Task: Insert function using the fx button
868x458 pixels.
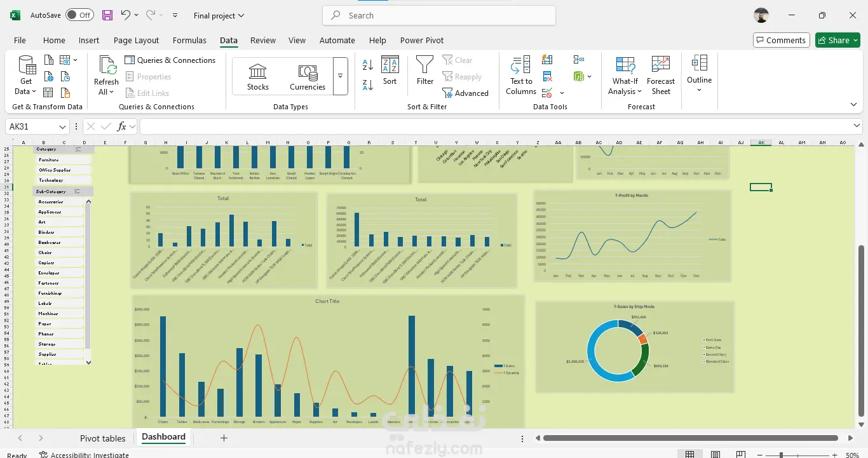Action: (122, 126)
